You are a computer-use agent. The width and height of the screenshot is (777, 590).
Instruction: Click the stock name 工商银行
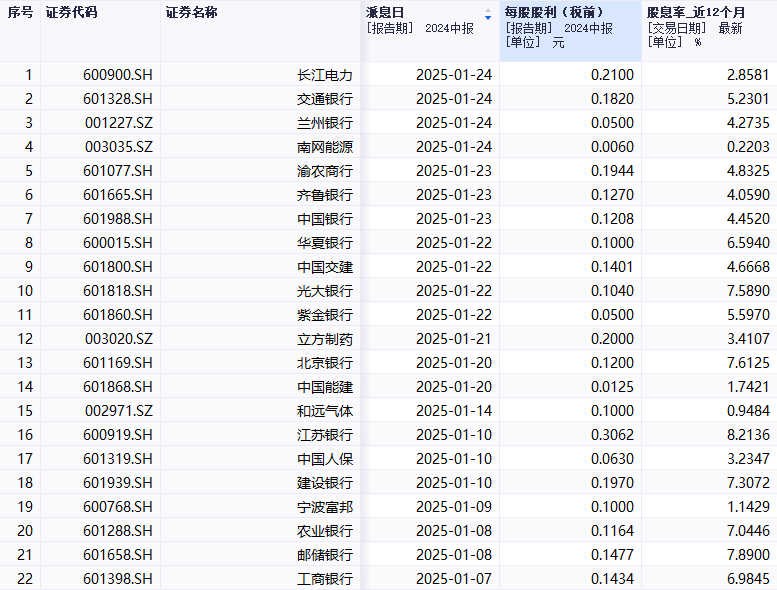(x=325, y=579)
